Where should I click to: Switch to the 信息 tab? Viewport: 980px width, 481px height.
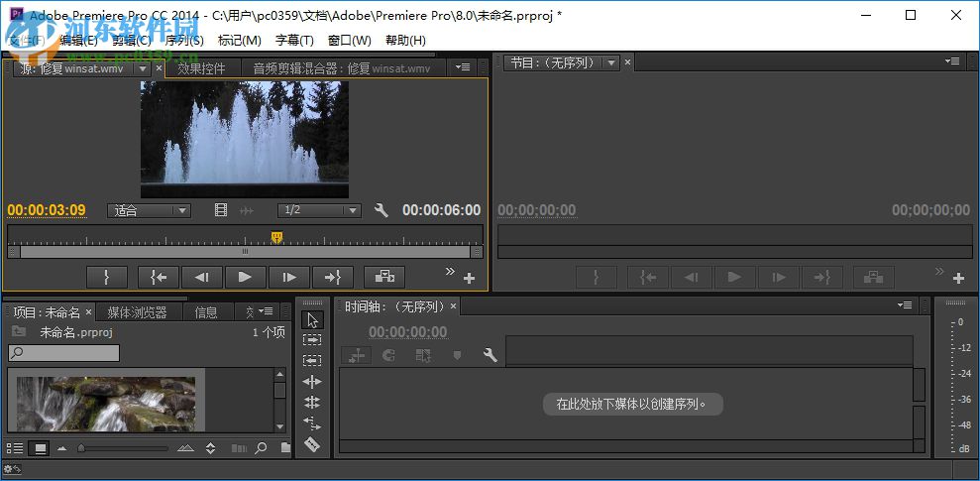(206, 312)
